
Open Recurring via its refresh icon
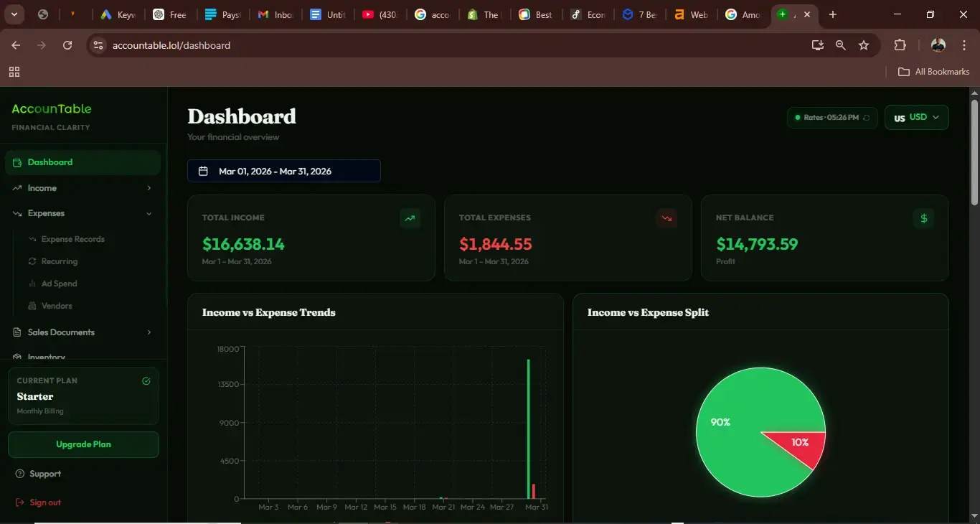pyautogui.click(x=32, y=261)
